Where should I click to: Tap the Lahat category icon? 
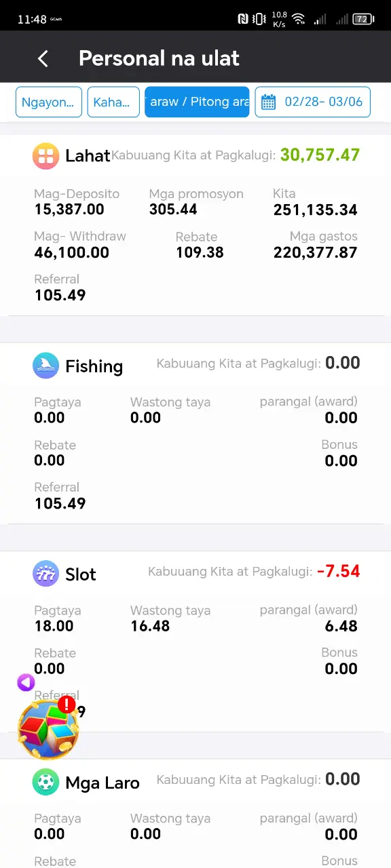pyautogui.click(x=45, y=156)
